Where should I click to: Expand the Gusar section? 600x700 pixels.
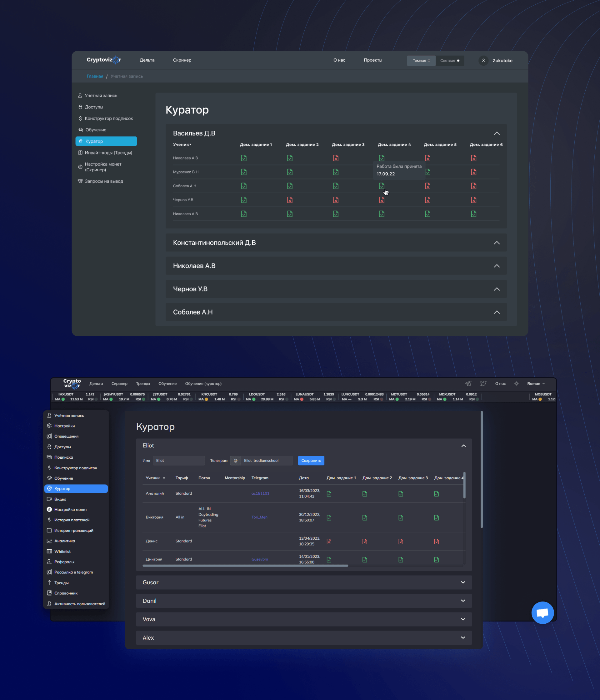[463, 582]
